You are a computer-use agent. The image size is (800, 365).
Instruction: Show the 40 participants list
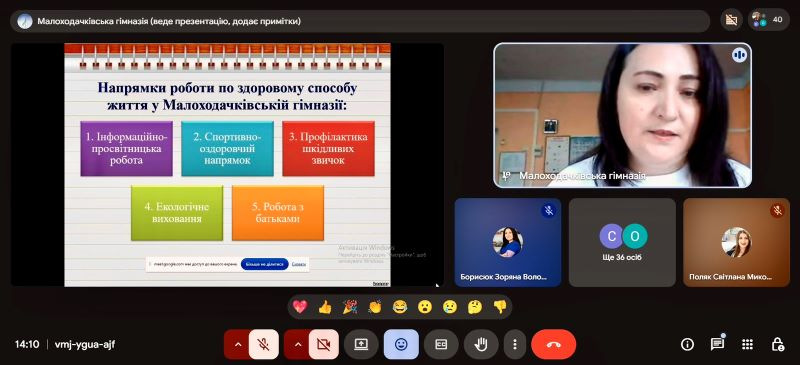769,20
